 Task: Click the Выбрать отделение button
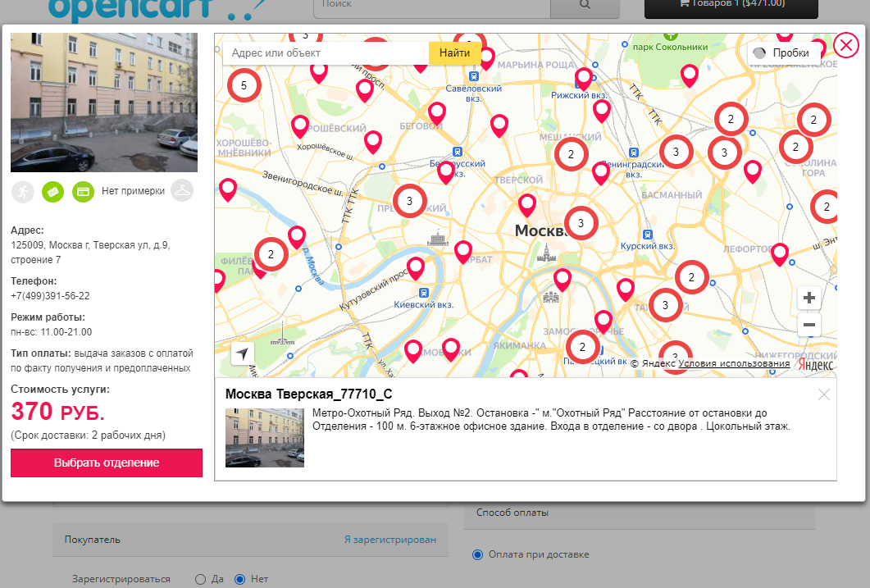pos(107,463)
